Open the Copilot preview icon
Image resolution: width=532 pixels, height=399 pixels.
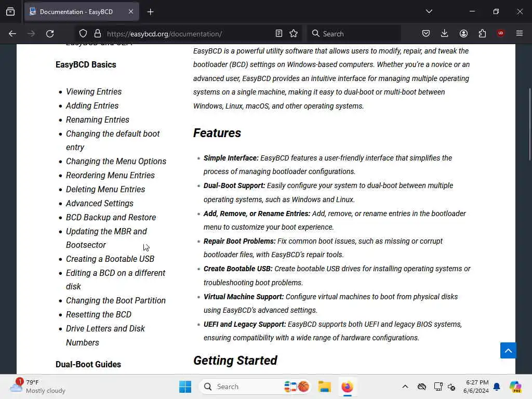(x=515, y=387)
